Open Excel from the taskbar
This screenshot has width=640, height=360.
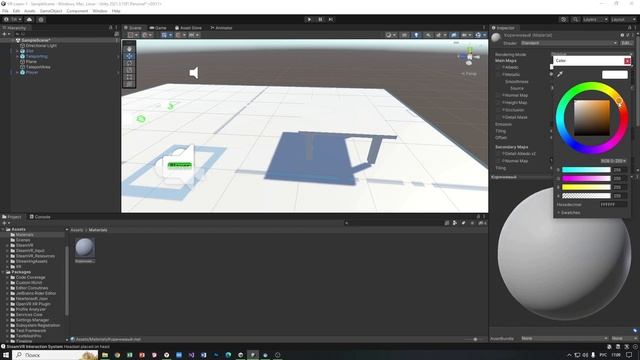click(129, 355)
